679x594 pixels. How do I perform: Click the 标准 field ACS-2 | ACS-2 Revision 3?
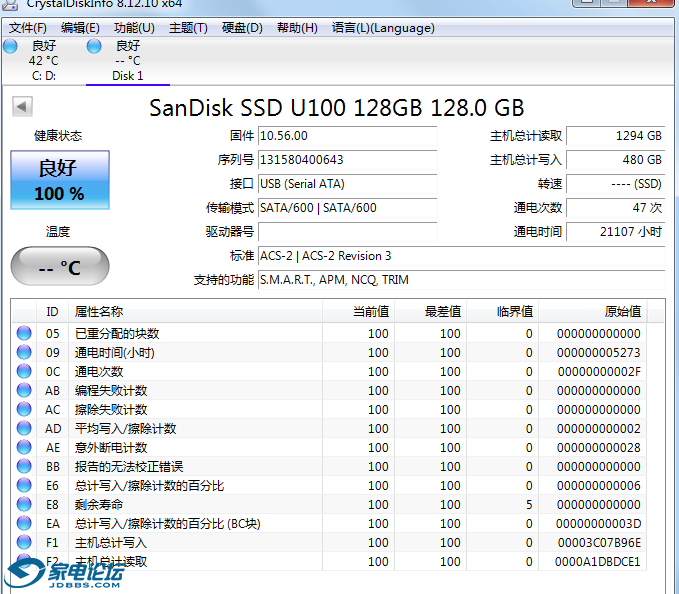tap(462, 256)
